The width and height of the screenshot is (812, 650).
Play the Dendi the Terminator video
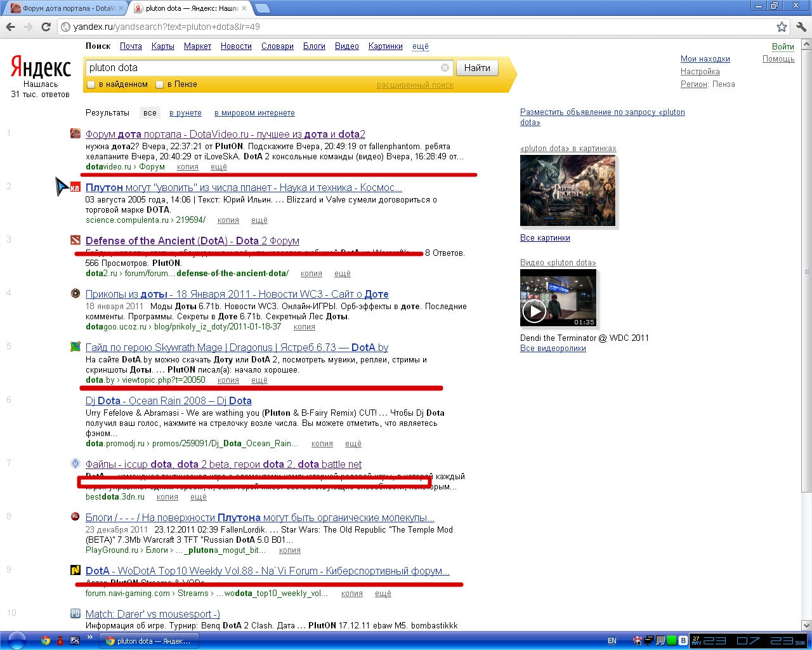pos(534,311)
